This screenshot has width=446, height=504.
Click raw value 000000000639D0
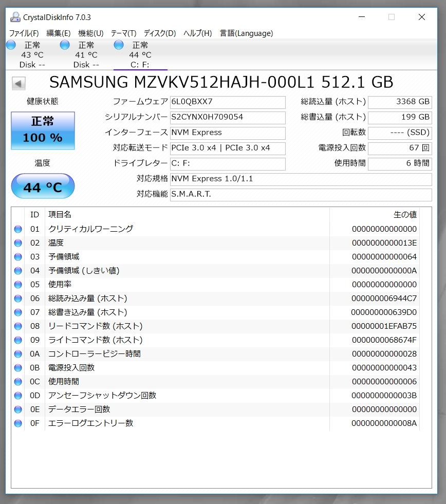click(384, 312)
